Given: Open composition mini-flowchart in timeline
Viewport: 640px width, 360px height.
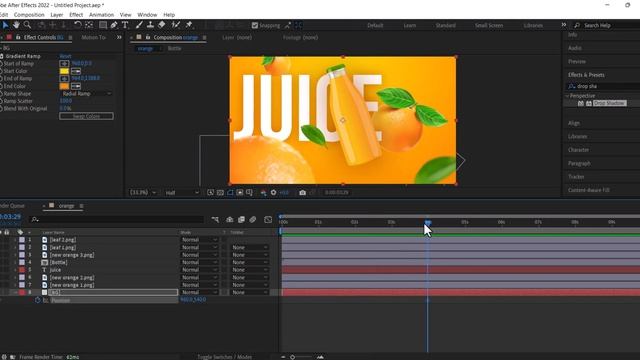Looking at the screenshot, I should point(215,220).
